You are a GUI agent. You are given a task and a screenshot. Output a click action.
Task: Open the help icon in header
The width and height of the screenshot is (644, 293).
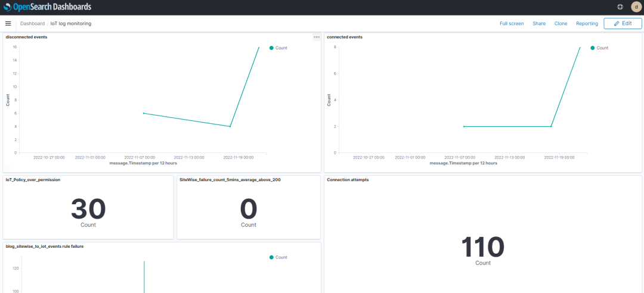pyautogui.click(x=620, y=7)
